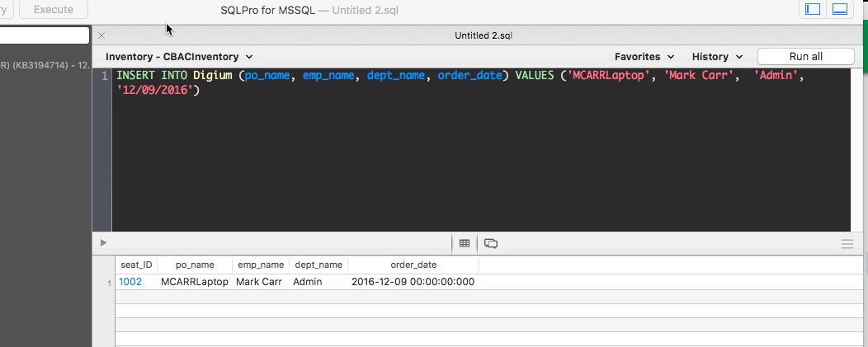Click the '12/09/2016' string in editor

click(x=156, y=90)
